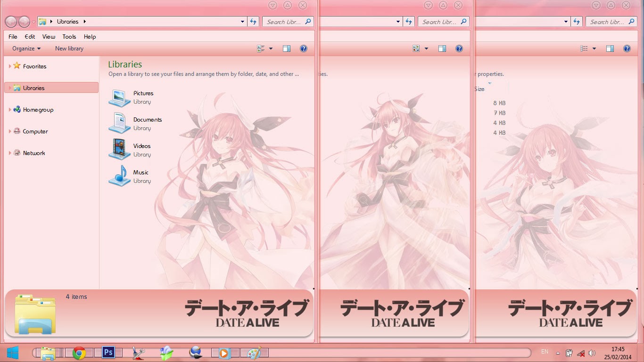Refresh the Libraries window

tap(253, 22)
